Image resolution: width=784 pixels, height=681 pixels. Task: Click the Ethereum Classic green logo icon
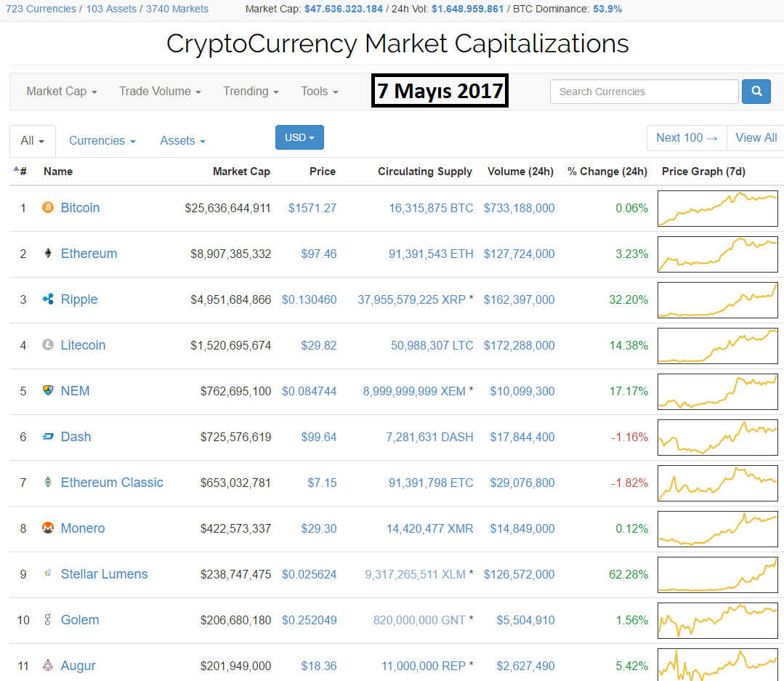point(48,482)
